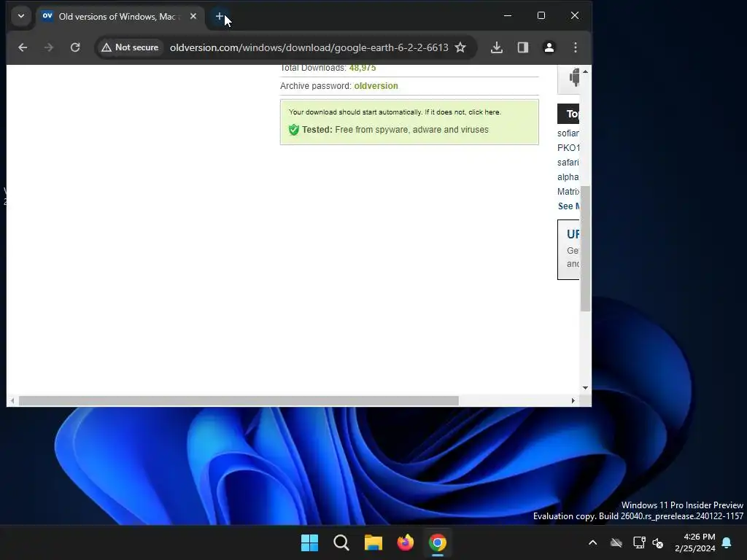Click the horizontal scroll left arrow
This screenshot has width=747, height=560.
[12, 401]
